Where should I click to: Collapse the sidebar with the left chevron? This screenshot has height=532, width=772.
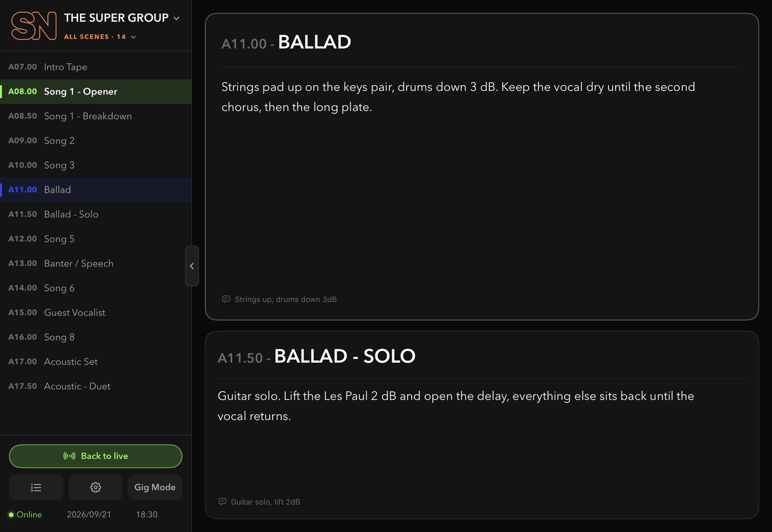pyautogui.click(x=192, y=266)
